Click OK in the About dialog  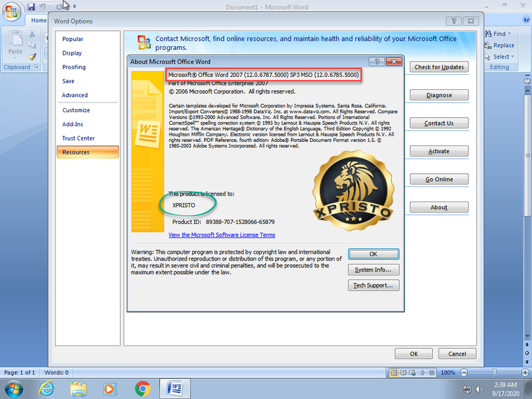373,254
